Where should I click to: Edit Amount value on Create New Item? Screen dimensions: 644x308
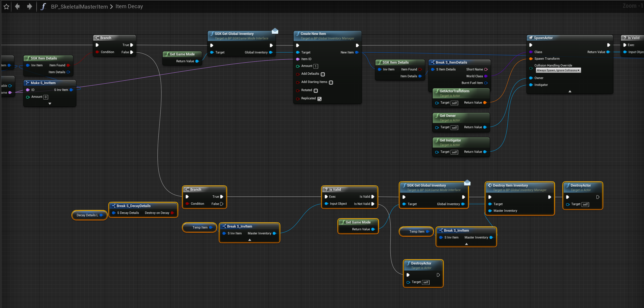(x=316, y=66)
